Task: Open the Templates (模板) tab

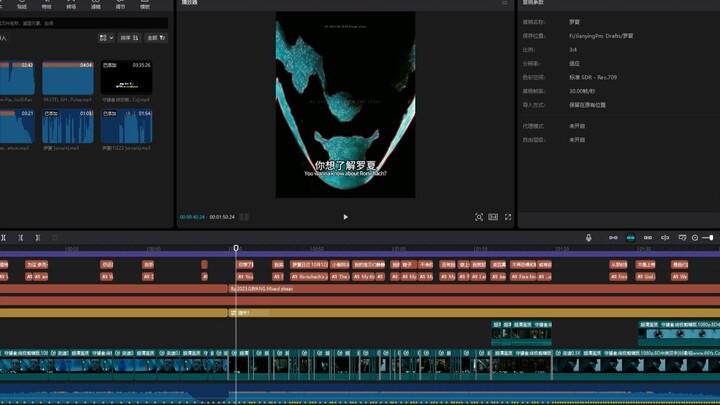Action: [145, 5]
